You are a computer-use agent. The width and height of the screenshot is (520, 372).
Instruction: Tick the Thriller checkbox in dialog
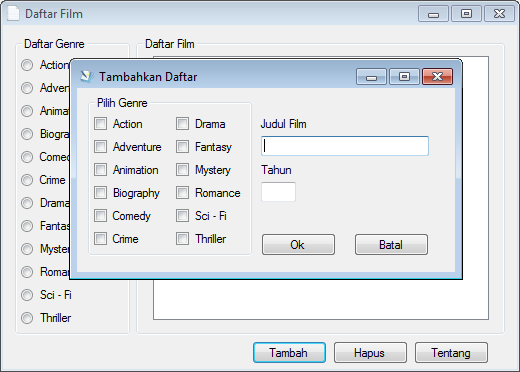pos(182,239)
